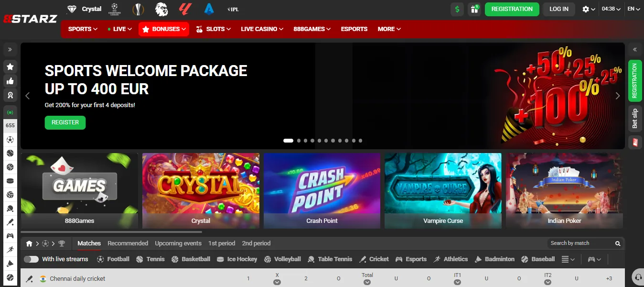Expand the Total market dropdown arrow
644x287 pixels.
367,282
